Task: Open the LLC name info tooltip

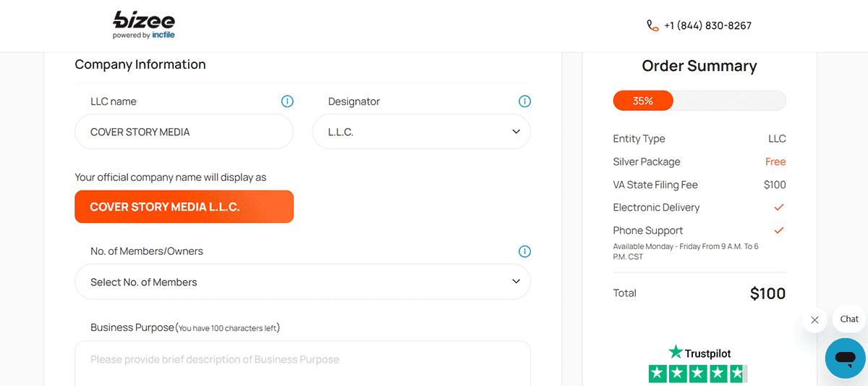Action: (x=287, y=101)
